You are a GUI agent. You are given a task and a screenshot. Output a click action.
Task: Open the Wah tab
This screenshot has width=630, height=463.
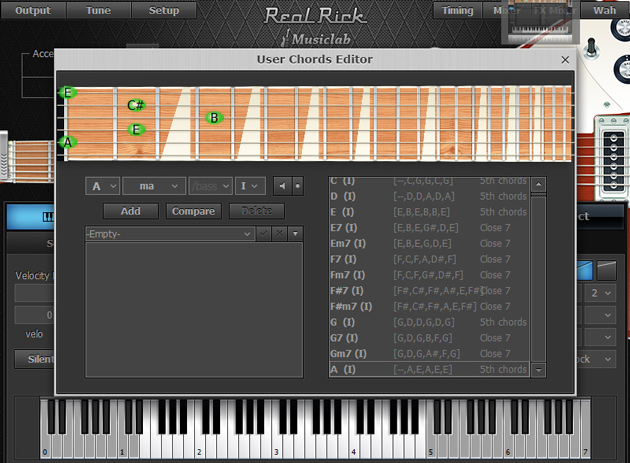point(604,10)
